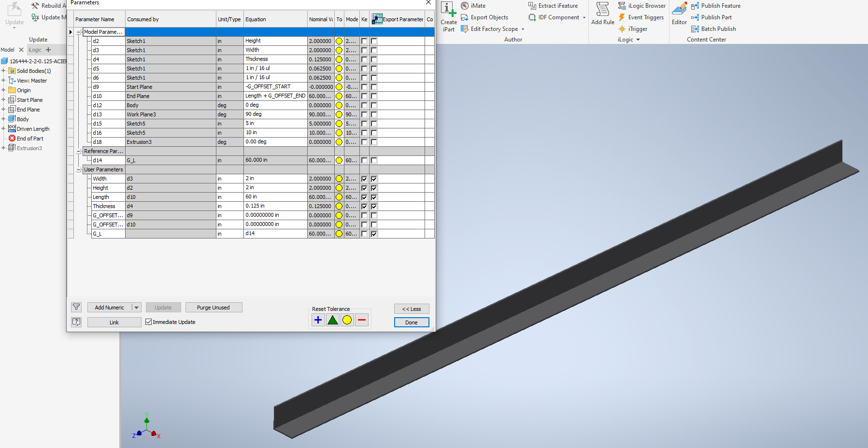
Task: Click the Add Rule tool
Action: 602,14
